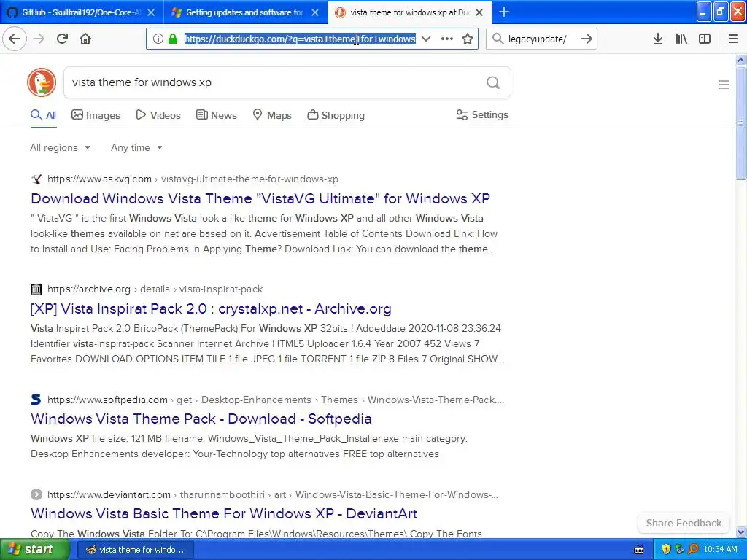The height and width of the screenshot is (560, 747).
Task: Click the Windows Security shield tray icon
Action: [666, 550]
